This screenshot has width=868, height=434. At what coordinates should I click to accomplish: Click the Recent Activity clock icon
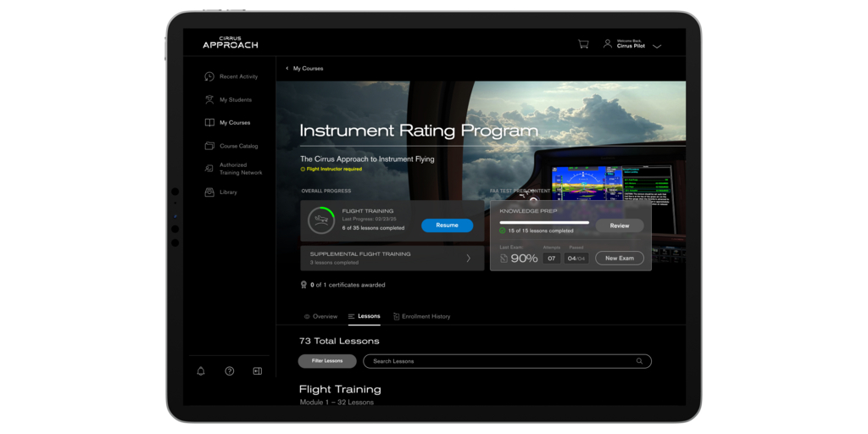tap(209, 76)
